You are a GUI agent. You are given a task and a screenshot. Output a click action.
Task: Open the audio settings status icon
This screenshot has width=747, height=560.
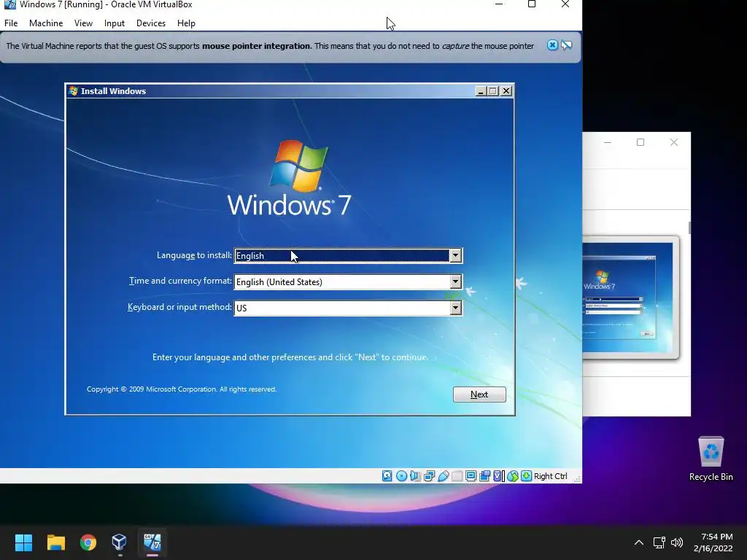[x=415, y=475]
